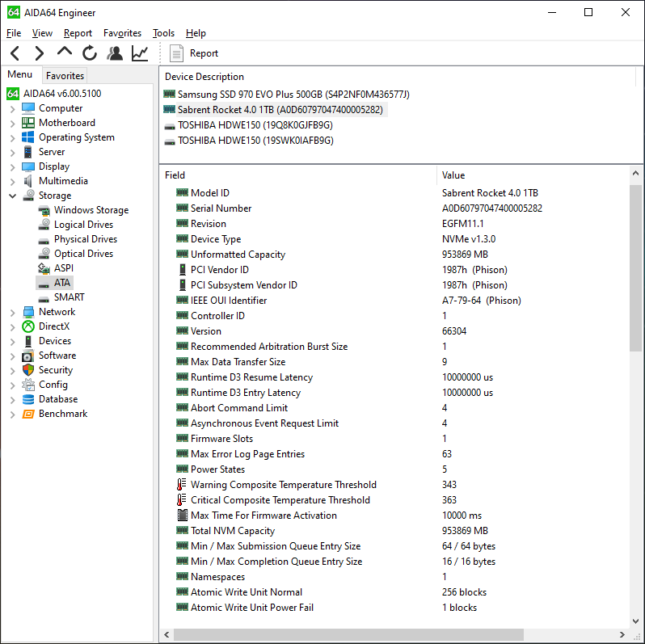The image size is (645, 644).
Task: Click the AIDA64 v6.00.5100 root icon
Action: pos(13,94)
